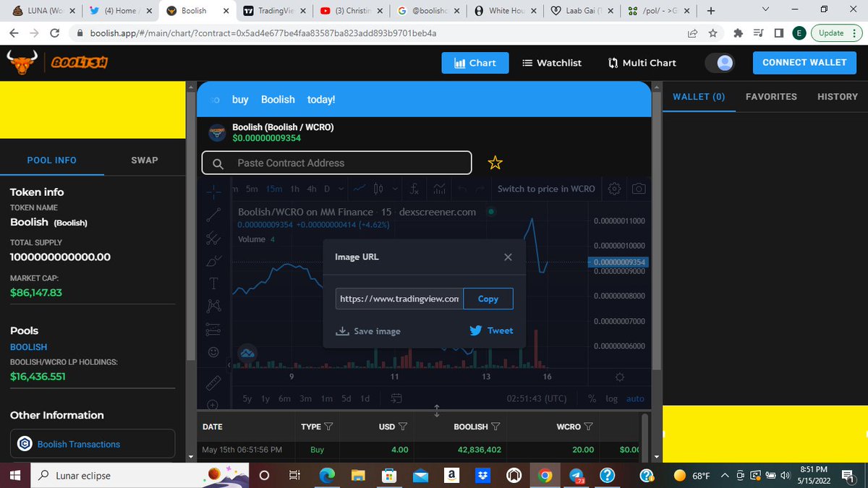The width and height of the screenshot is (868, 488).
Task: Select the D daily timeframe
Action: 327,189
